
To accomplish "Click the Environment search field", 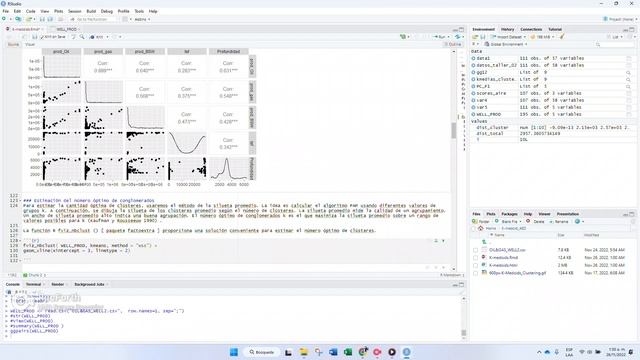I will [x=614, y=44].
